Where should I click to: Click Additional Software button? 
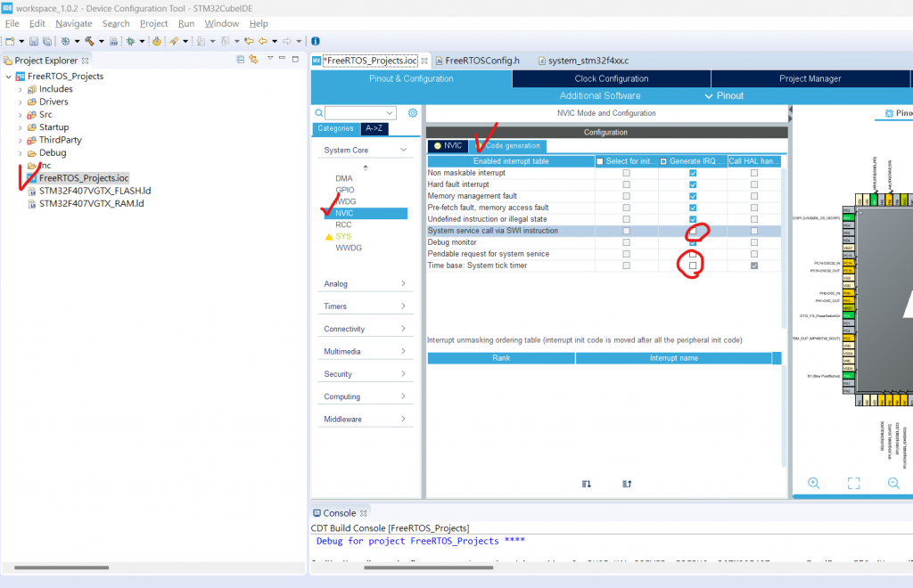pyautogui.click(x=600, y=96)
